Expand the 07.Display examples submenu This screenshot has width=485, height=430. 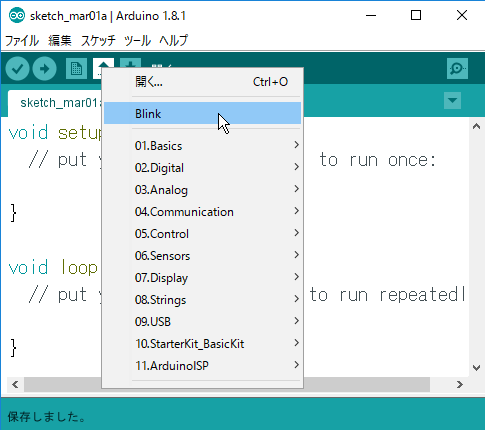[202, 278]
